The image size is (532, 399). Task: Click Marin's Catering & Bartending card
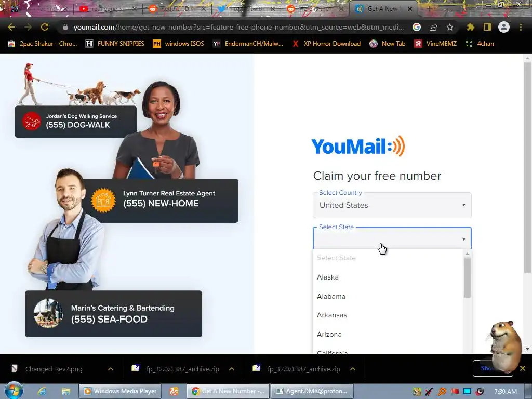click(x=113, y=313)
